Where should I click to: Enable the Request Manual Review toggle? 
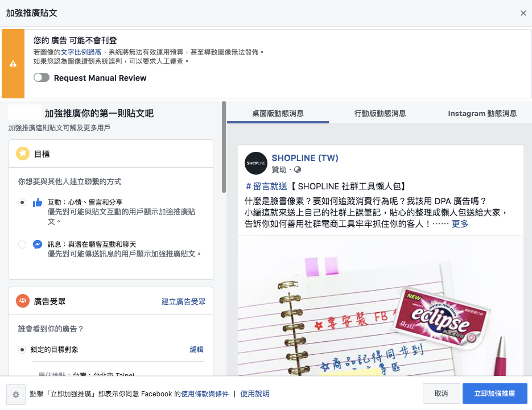coord(42,78)
